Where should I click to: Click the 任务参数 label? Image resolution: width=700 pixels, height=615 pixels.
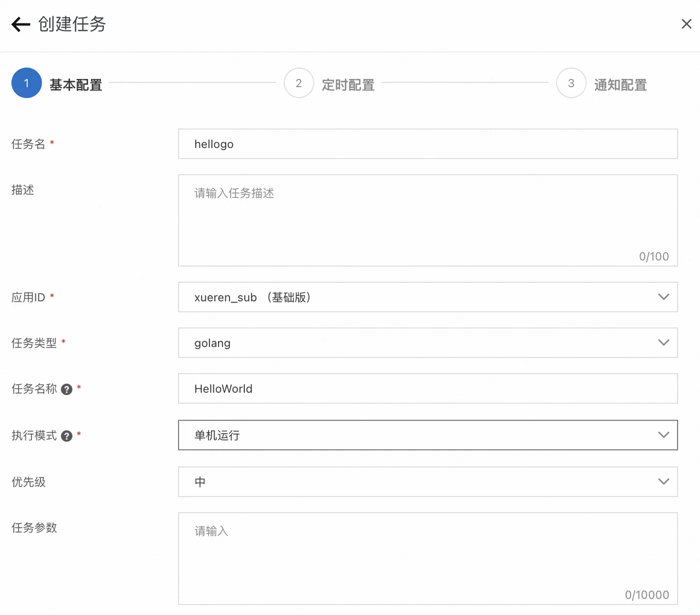[34, 527]
